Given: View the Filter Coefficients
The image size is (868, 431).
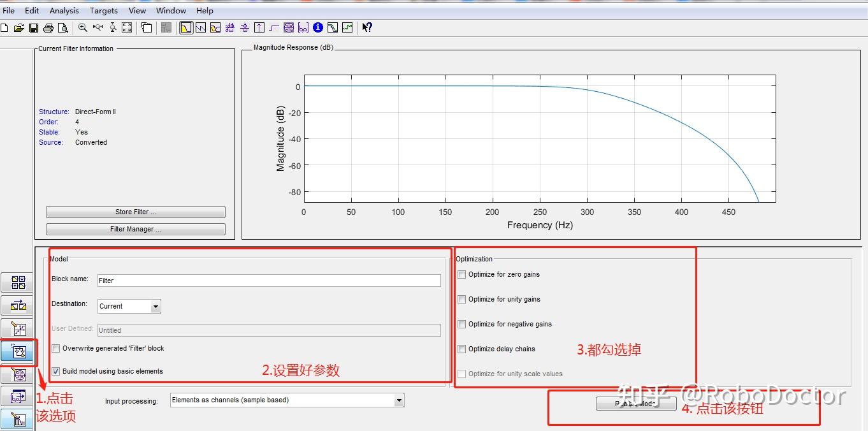Looking at the screenshot, I should [x=303, y=27].
